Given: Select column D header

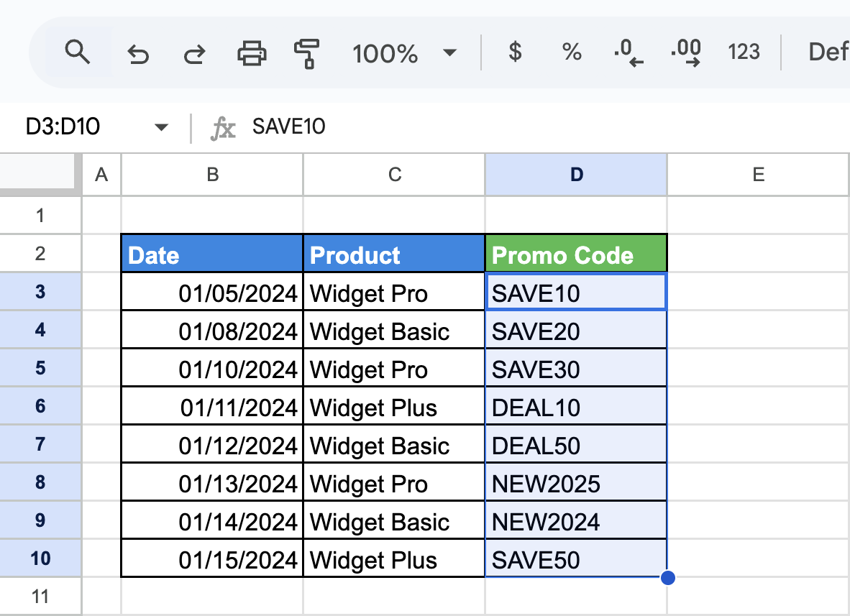Looking at the screenshot, I should tap(576, 175).
